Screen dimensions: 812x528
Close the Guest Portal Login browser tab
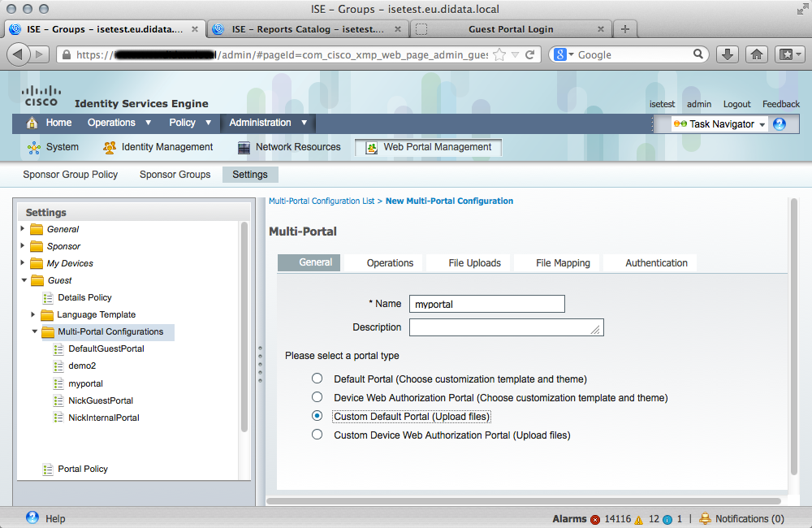click(x=601, y=29)
